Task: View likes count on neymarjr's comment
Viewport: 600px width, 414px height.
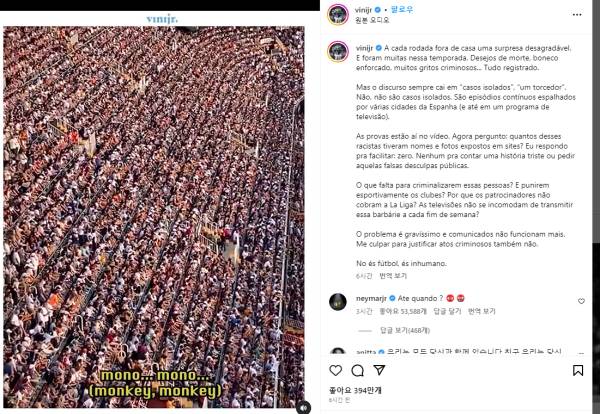Action: [x=403, y=311]
